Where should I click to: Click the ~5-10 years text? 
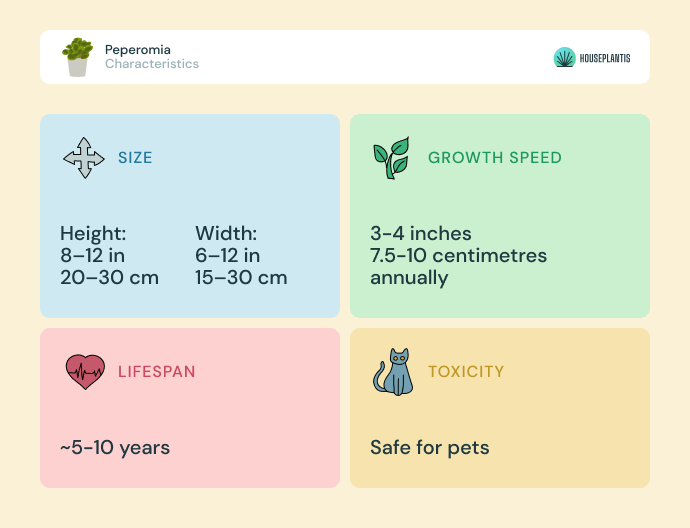pos(115,448)
